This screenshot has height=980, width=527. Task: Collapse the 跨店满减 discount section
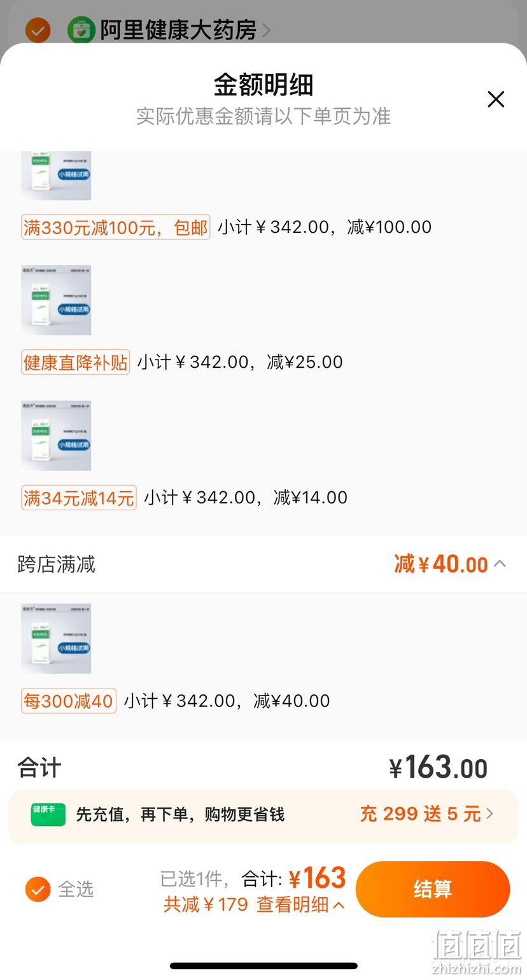point(500,563)
